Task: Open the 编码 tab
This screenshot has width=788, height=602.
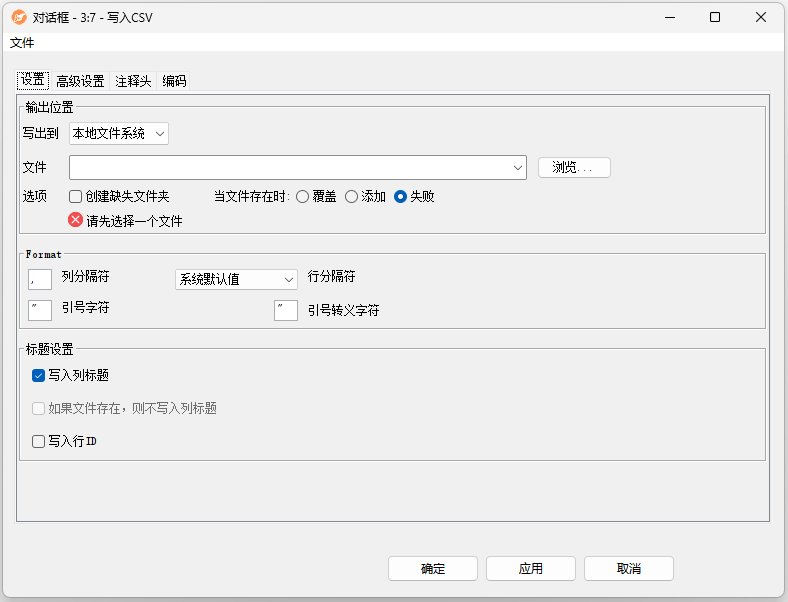Action: click(174, 81)
